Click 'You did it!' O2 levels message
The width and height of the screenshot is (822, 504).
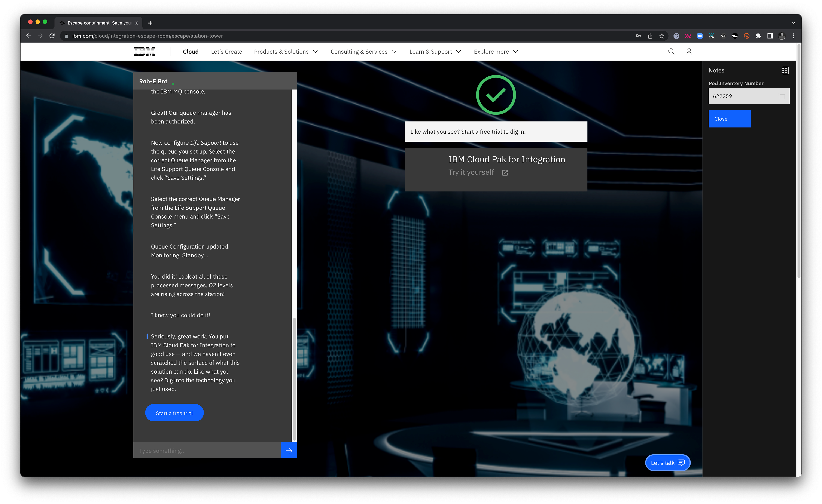[x=192, y=285]
